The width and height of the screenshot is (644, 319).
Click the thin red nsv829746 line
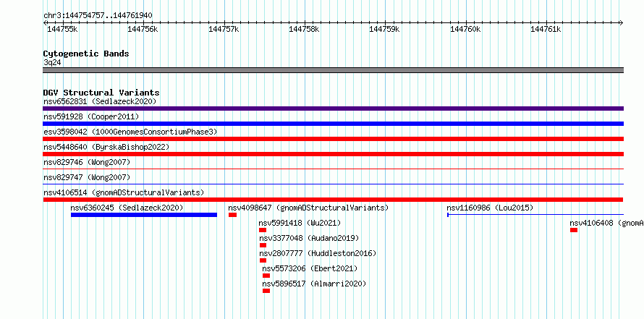(x=333, y=169)
